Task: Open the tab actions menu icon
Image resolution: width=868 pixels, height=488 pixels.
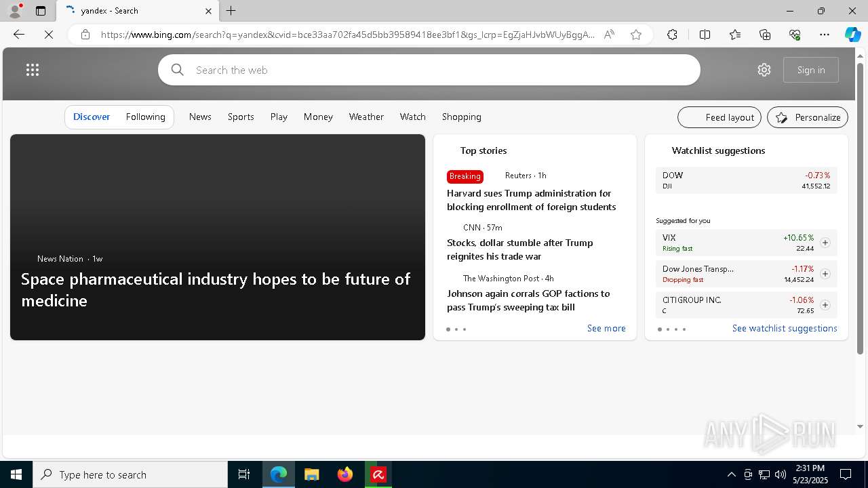Action: click(41, 11)
